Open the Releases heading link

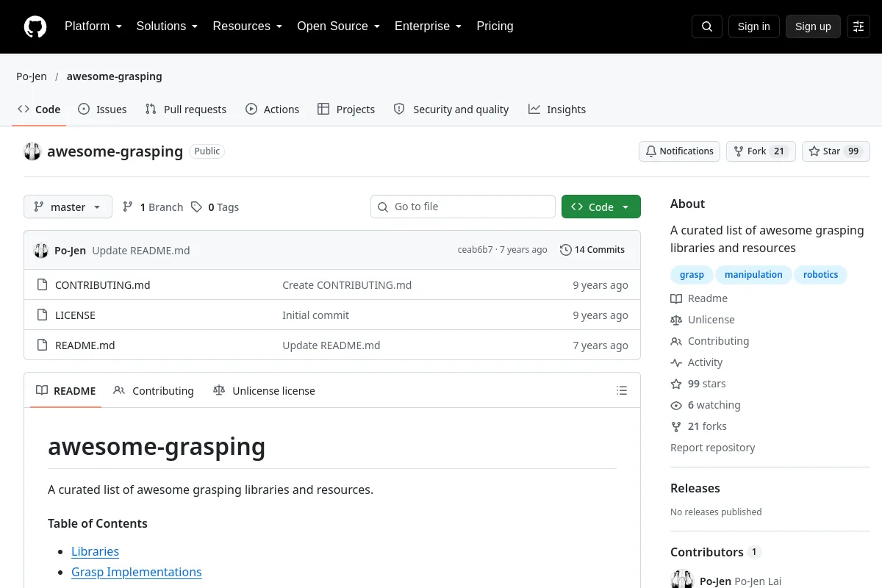pos(695,488)
